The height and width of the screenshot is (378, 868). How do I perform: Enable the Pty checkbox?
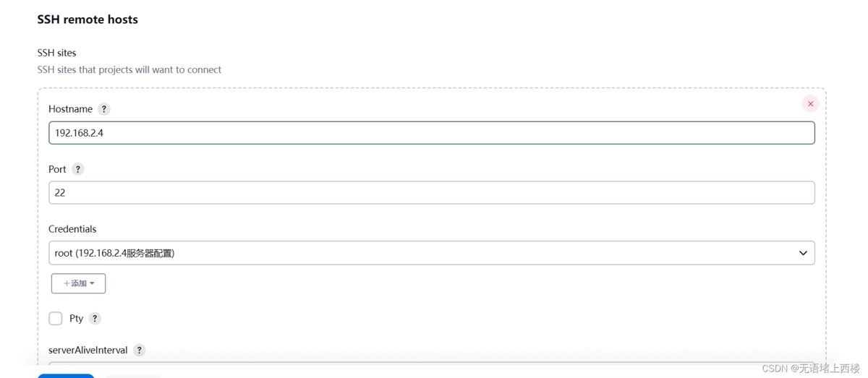point(56,319)
